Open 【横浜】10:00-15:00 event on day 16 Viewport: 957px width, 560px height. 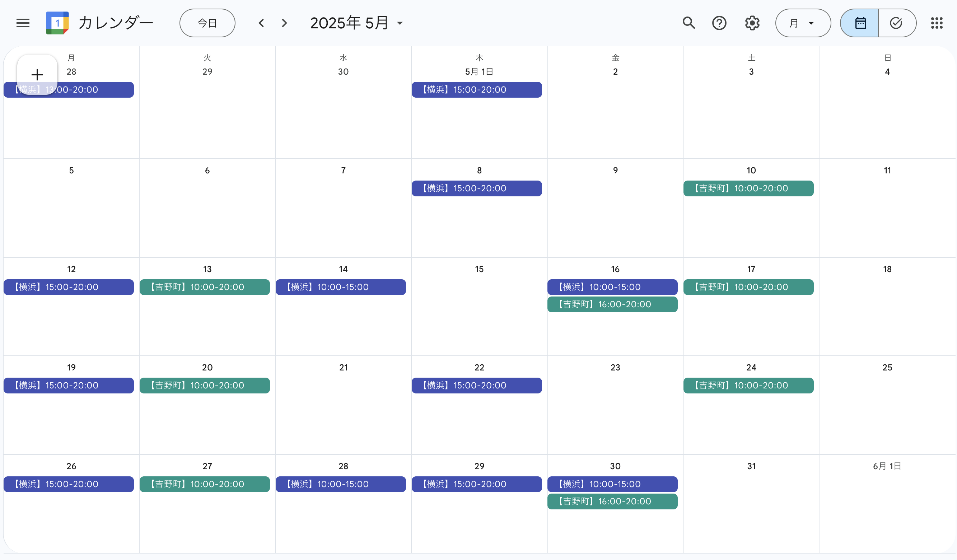612,287
